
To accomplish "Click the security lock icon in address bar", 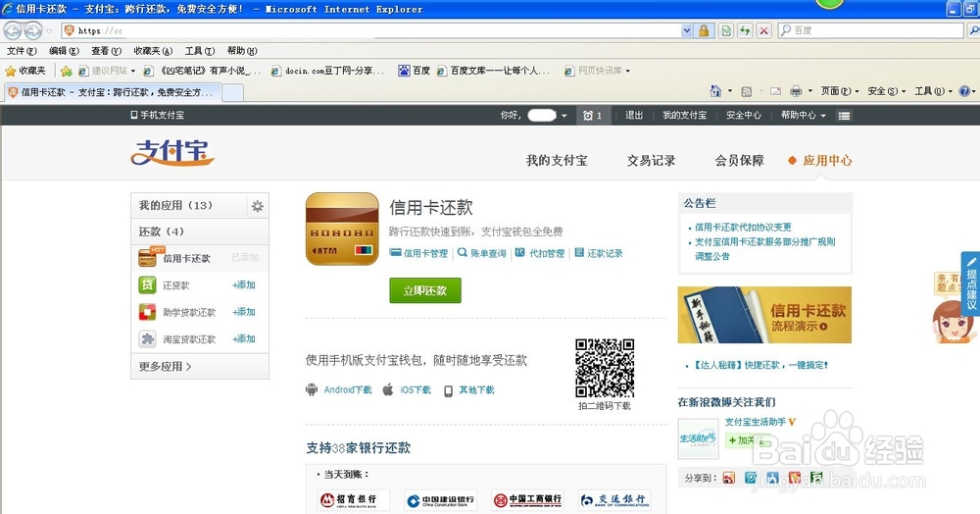I will pos(704,30).
